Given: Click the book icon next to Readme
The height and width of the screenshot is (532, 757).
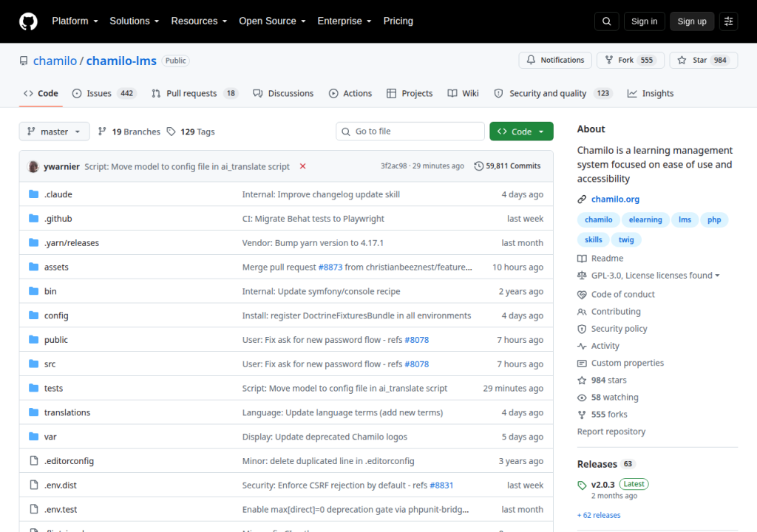Looking at the screenshot, I should point(582,259).
